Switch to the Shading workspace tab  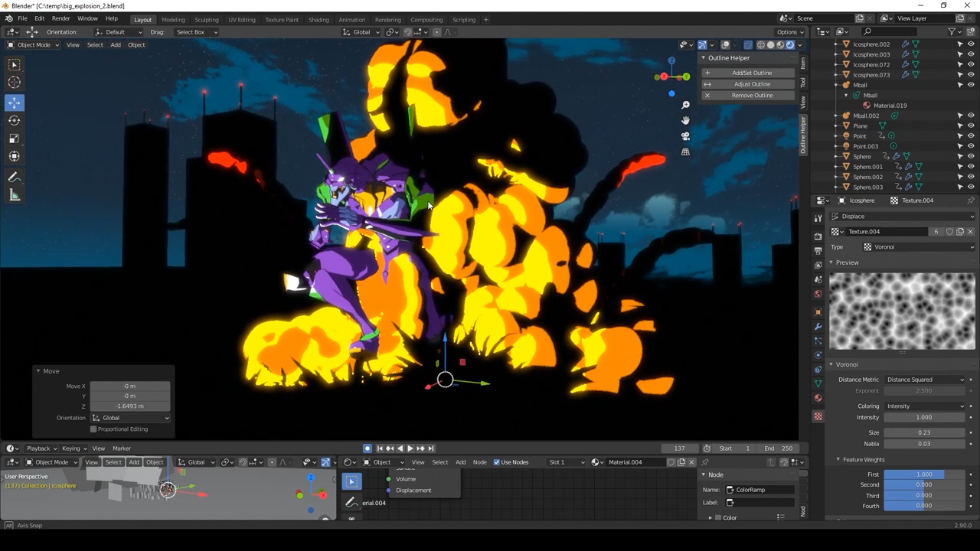click(x=318, y=20)
